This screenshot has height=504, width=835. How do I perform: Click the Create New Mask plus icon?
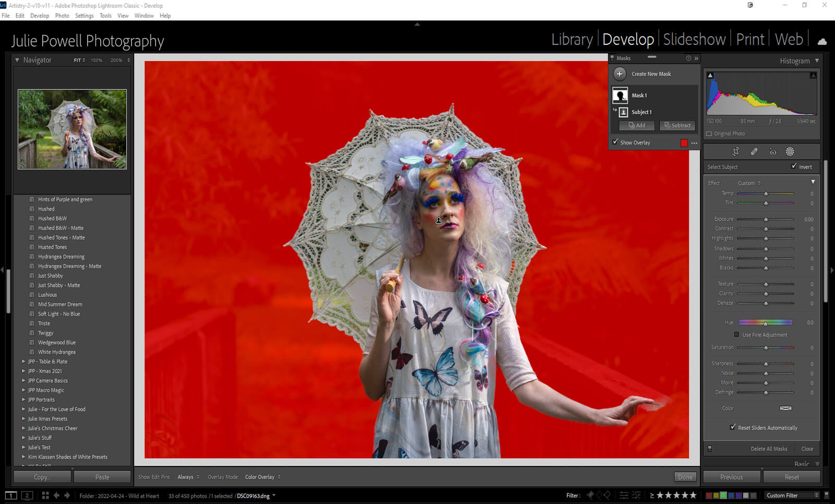[619, 74]
